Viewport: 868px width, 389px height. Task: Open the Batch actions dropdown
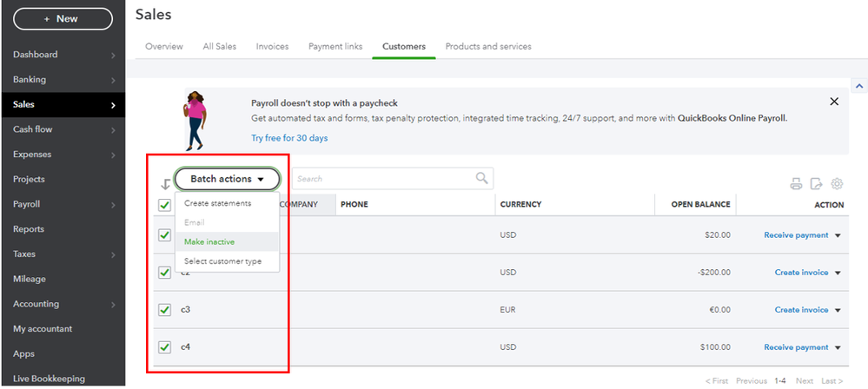(227, 179)
